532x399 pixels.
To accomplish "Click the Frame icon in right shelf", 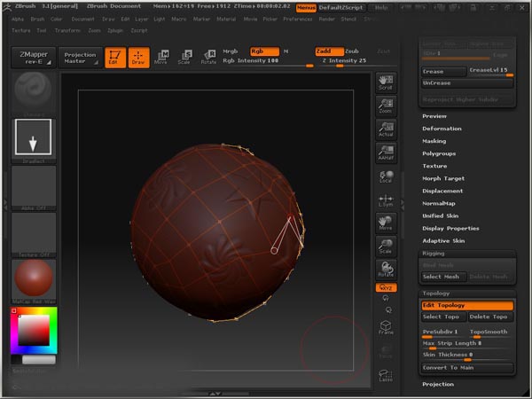I will pyautogui.click(x=386, y=325).
